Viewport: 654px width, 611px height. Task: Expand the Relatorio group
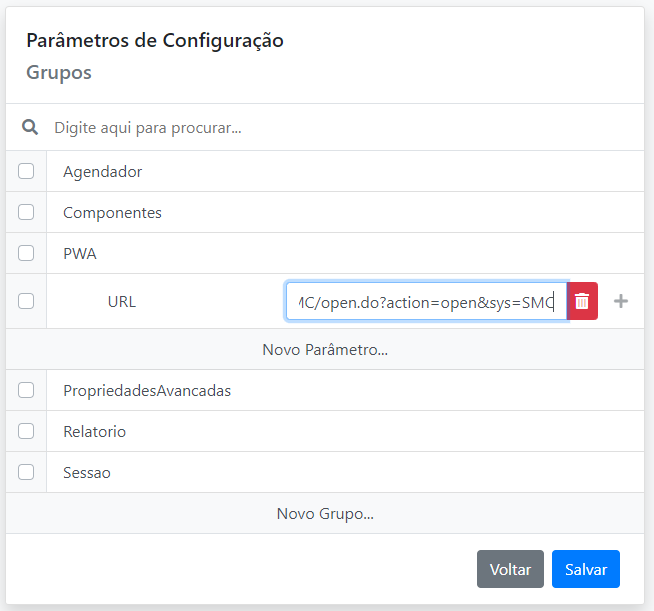[x=94, y=432]
